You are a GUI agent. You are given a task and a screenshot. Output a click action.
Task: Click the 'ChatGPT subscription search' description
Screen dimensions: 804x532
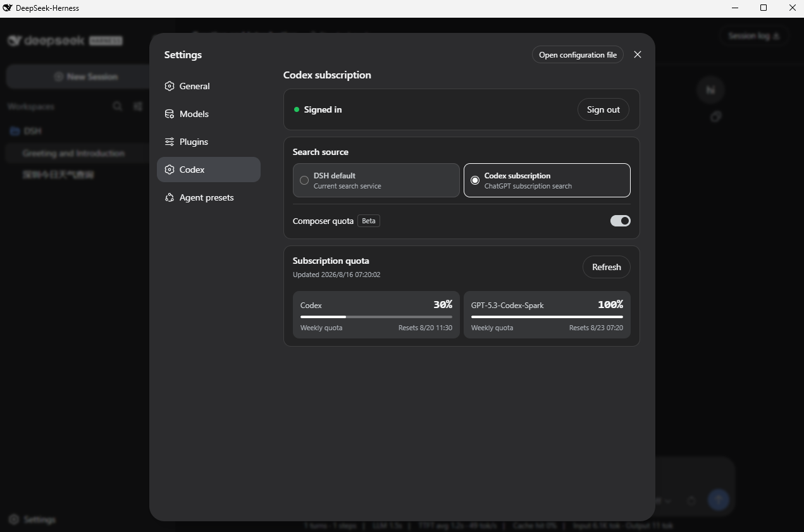click(528, 186)
